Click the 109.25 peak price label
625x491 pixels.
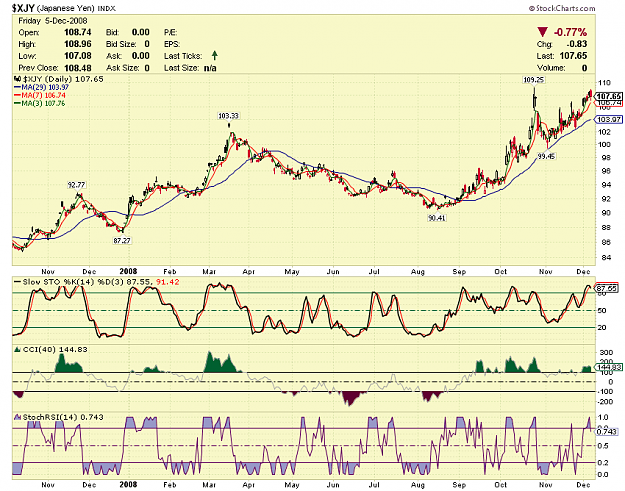click(533, 80)
